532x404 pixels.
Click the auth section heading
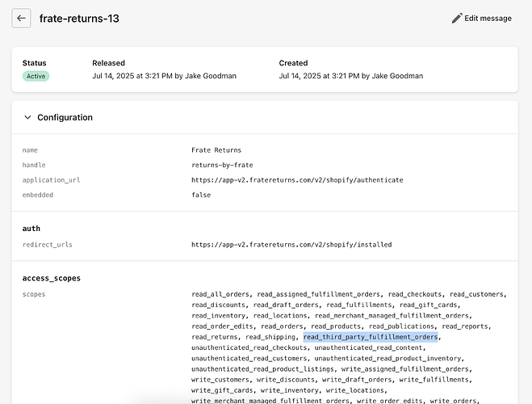pyautogui.click(x=31, y=229)
